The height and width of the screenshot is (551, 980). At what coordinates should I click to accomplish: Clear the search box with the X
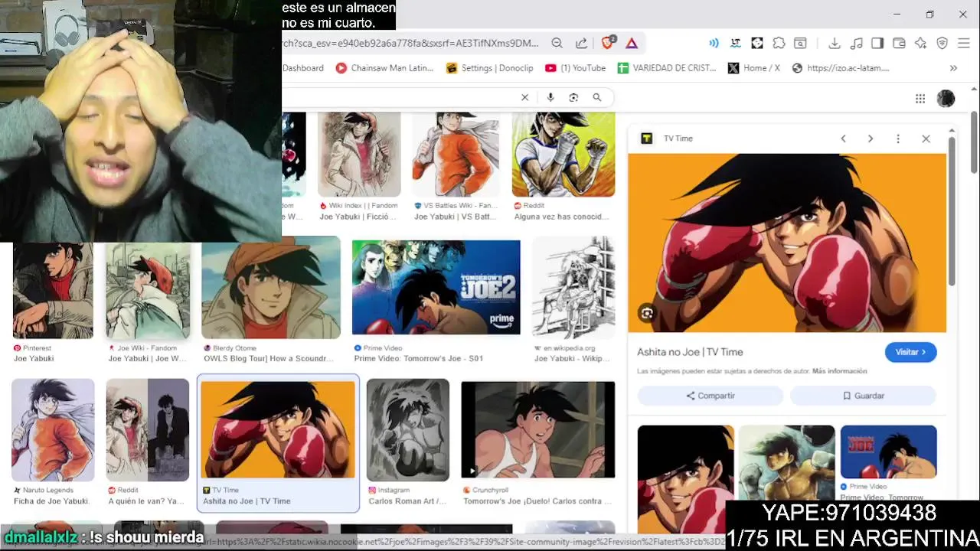coord(524,97)
